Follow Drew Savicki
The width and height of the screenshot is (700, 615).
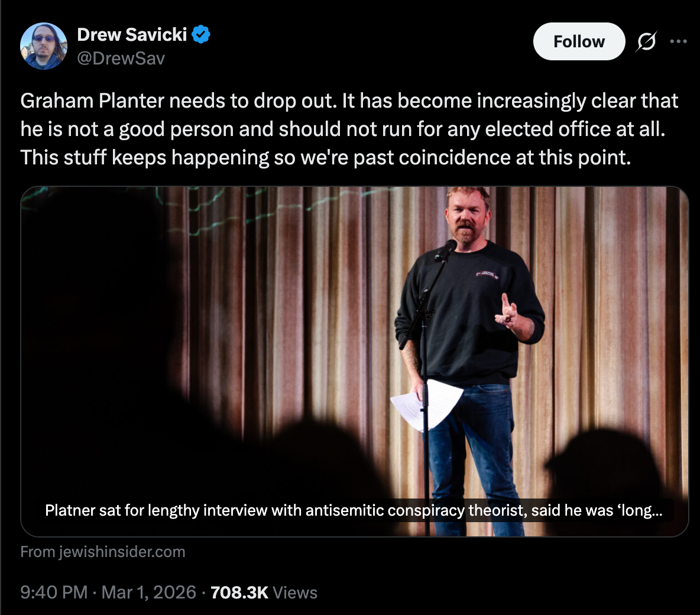point(579,41)
